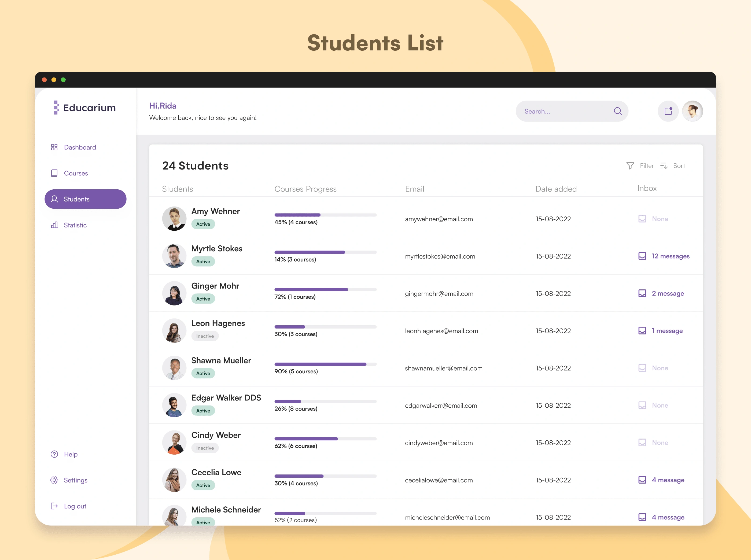Click Amy Wehner's profile photo
751x560 pixels.
pyautogui.click(x=174, y=219)
